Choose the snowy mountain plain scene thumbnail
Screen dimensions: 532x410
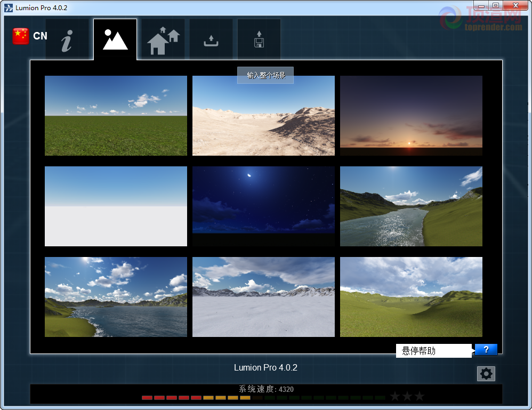264,297
